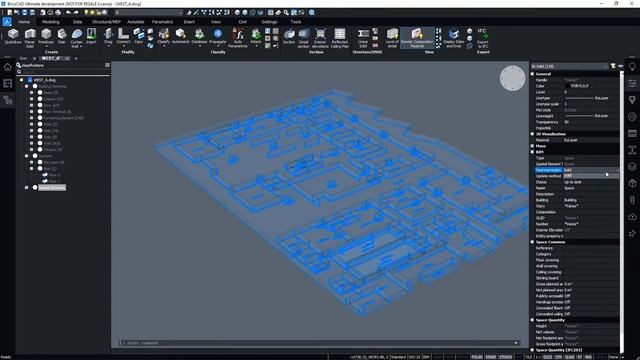The width and height of the screenshot is (640, 360).
Task: Switch to the Annotate ribbon tab
Action: 136,22
